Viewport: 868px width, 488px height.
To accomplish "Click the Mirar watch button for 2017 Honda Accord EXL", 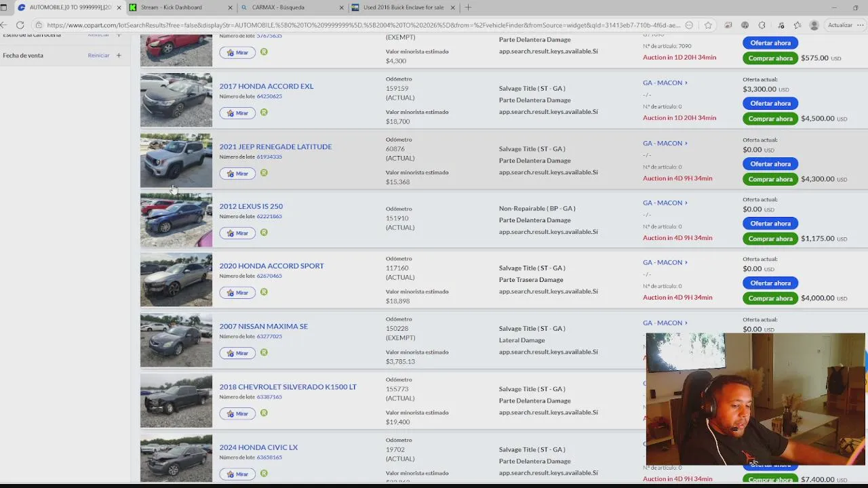I will tap(237, 113).
